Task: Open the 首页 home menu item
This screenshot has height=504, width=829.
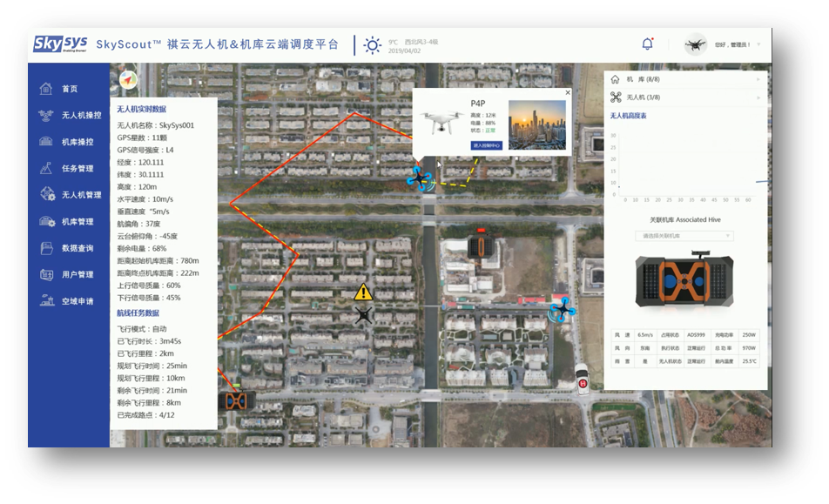Action: 69,89
